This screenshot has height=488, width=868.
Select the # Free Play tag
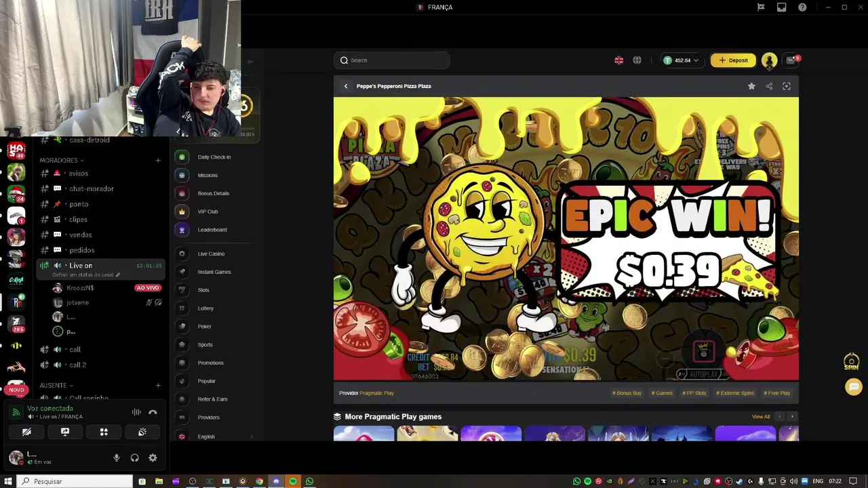coord(777,393)
